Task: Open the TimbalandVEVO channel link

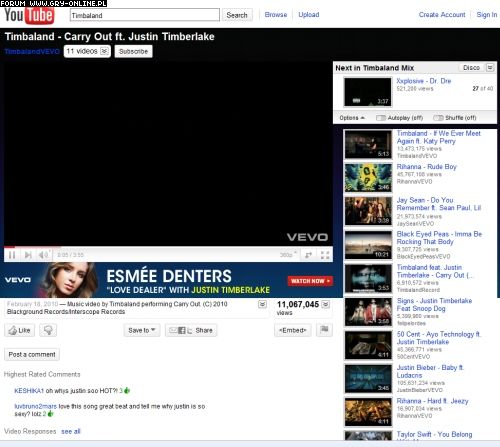Action: tap(32, 51)
